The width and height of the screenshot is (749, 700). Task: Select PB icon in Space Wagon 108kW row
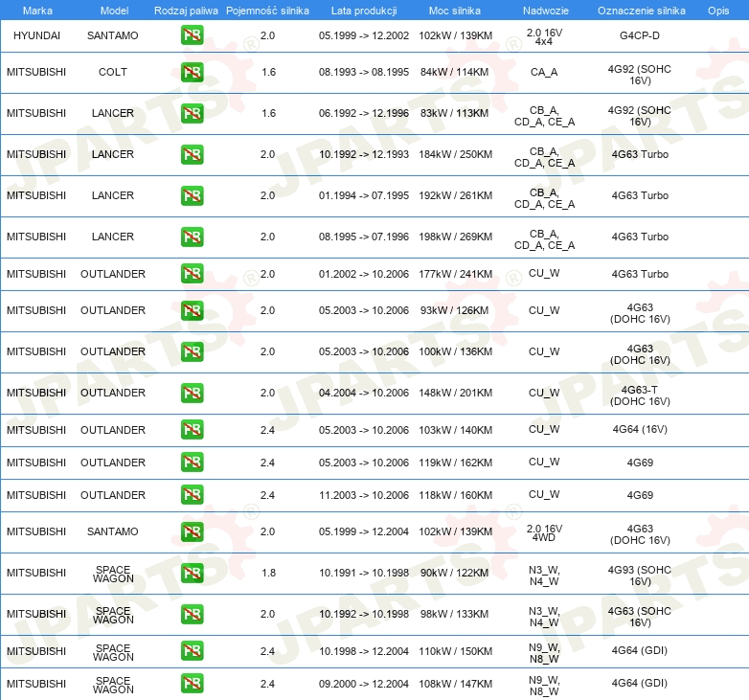[x=192, y=684]
